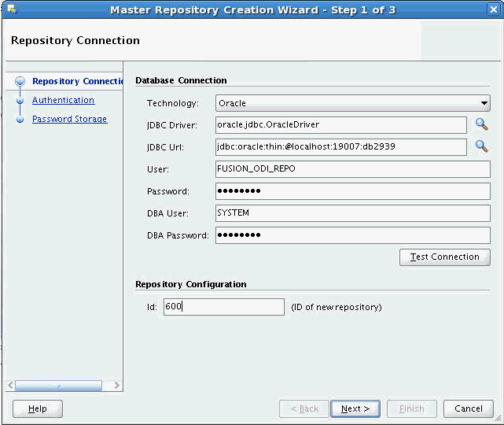Click the disabled Finish button

412,408
